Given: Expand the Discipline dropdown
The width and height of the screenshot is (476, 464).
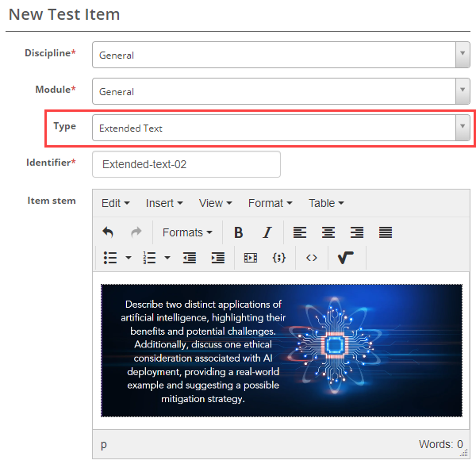Looking at the screenshot, I should click(463, 55).
